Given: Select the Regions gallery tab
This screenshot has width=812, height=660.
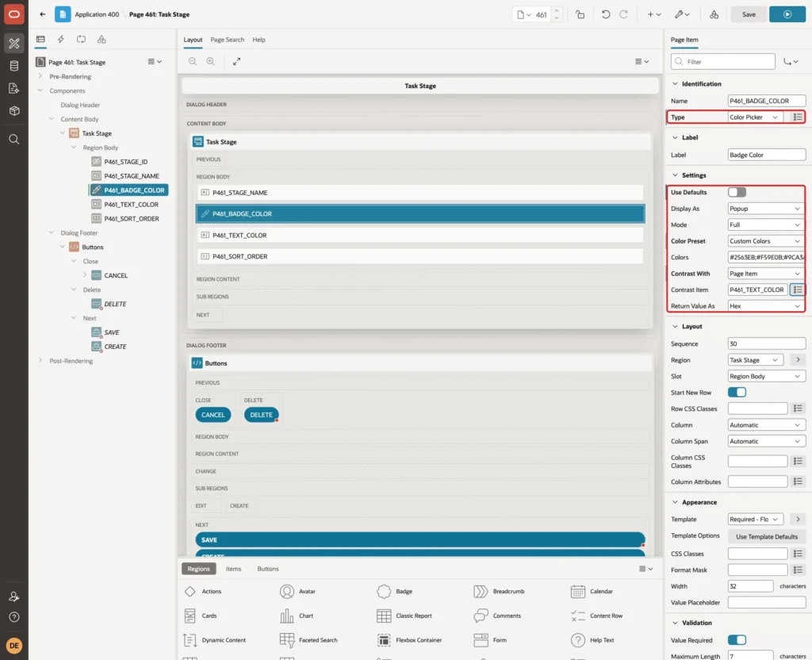Looking at the screenshot, I should pos(198,569).
